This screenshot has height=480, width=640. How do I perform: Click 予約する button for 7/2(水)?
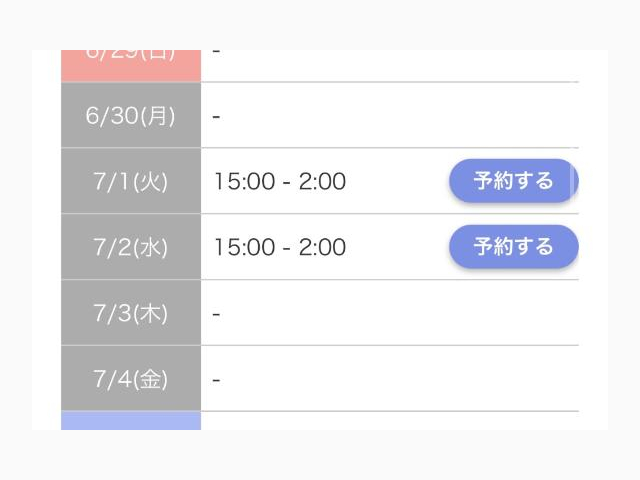513,247
